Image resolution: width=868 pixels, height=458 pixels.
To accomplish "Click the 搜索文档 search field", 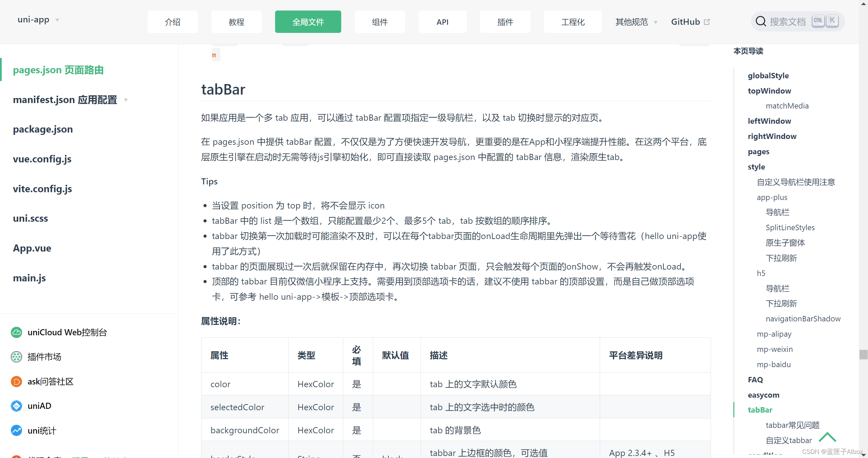I will point(788,22).
